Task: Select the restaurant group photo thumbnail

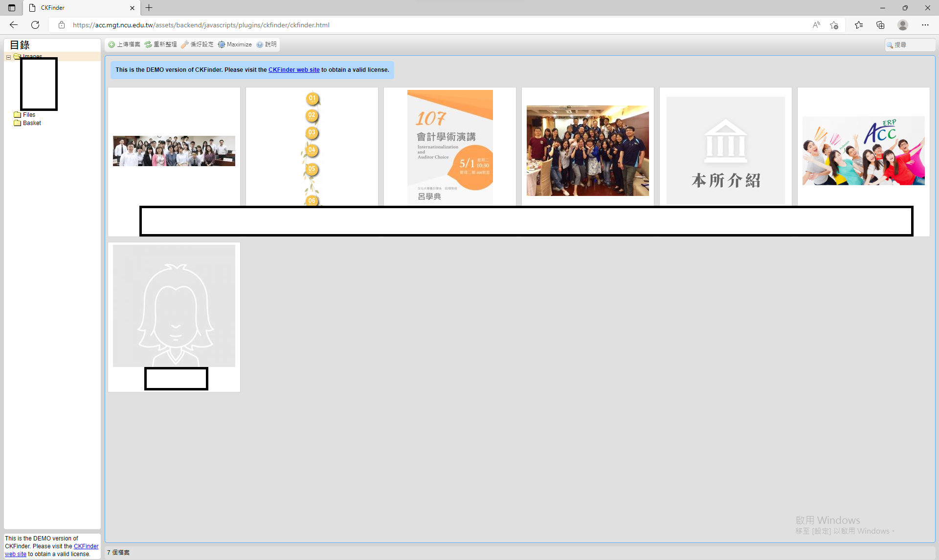Action: tap(588, 151)
